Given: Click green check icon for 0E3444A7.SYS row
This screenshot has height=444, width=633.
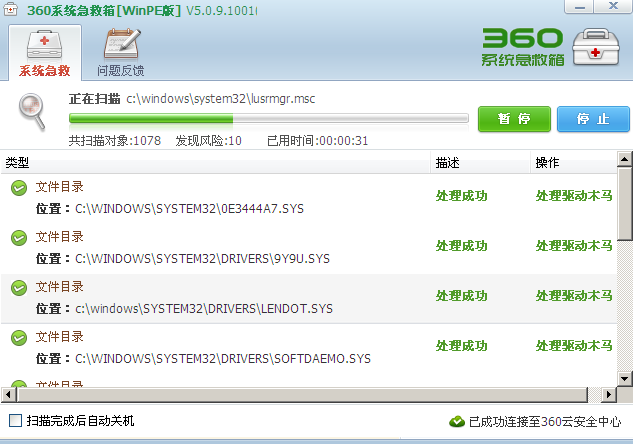Looking at the screenshot, I should tap(19, 188).
